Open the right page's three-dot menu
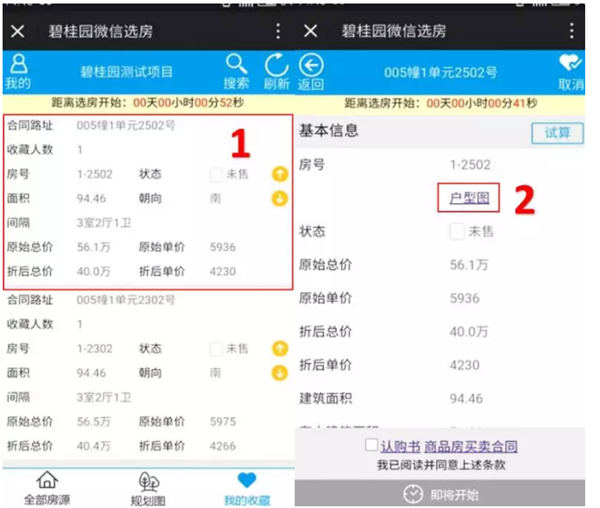Viewport: 600px width, 508px height. 571,31
